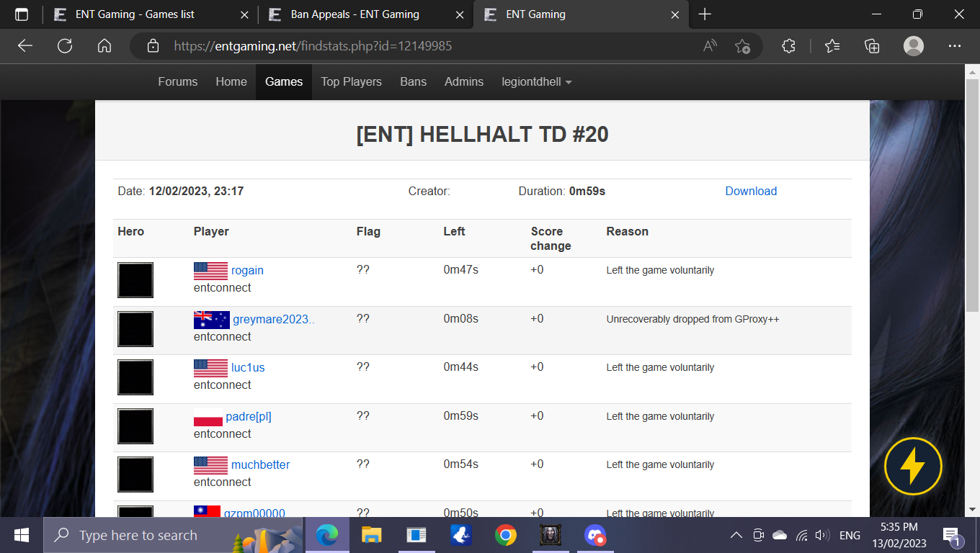Click the 'Unrecoverably dropped from GProxy++' reason text

coord(692,319)
